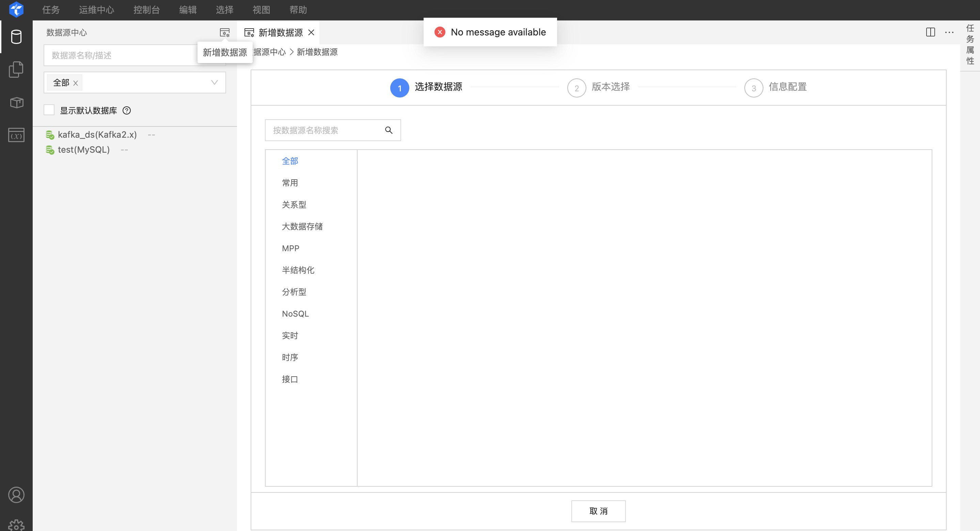
Task: Open the data source center sidebar icon
Action: pos(16,37)
